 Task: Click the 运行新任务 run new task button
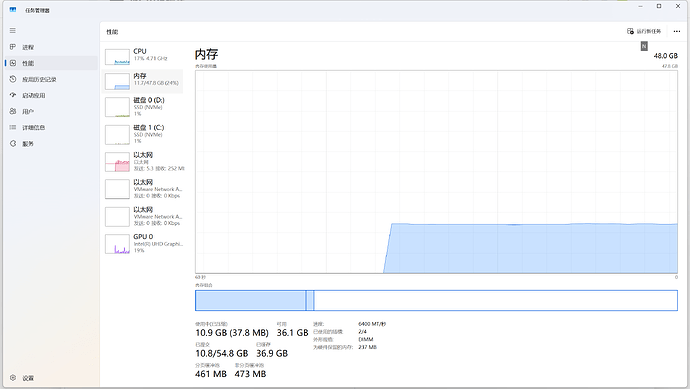pyautogui.click(x=644, y=31)
